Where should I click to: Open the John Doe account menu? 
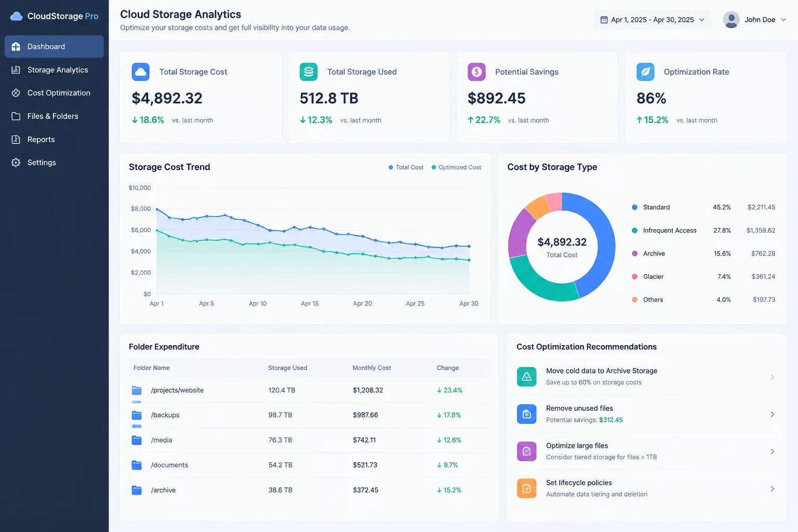(755, 20)
